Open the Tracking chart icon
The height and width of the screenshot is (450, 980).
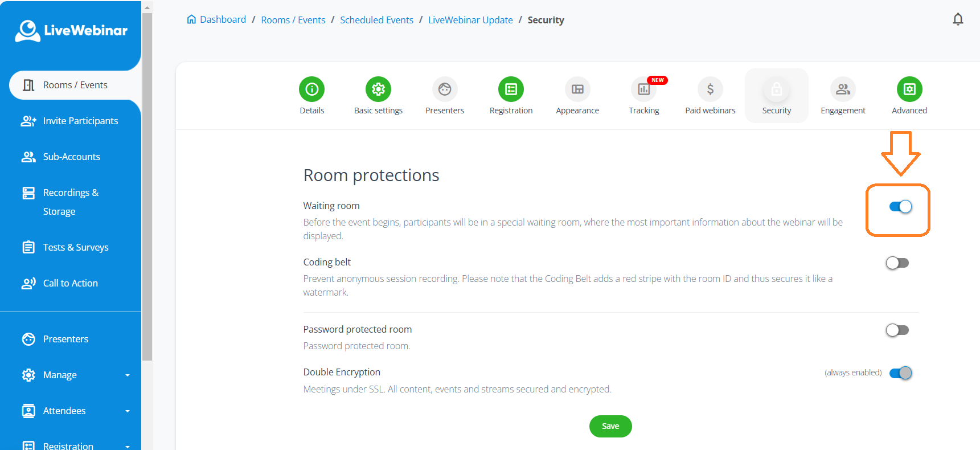click(643, 89)
